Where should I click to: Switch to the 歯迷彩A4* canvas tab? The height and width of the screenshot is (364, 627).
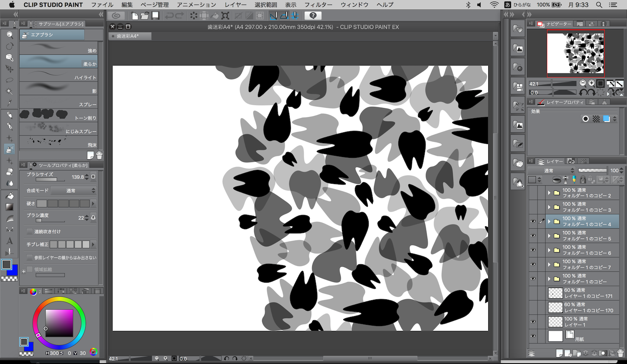coord(130,36)
